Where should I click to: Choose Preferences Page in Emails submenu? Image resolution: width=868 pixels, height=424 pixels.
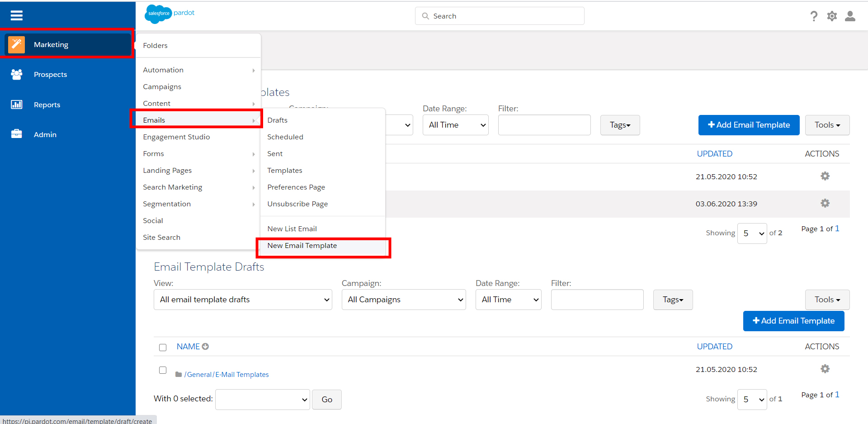pyautogui.click(x=323, y=187)
